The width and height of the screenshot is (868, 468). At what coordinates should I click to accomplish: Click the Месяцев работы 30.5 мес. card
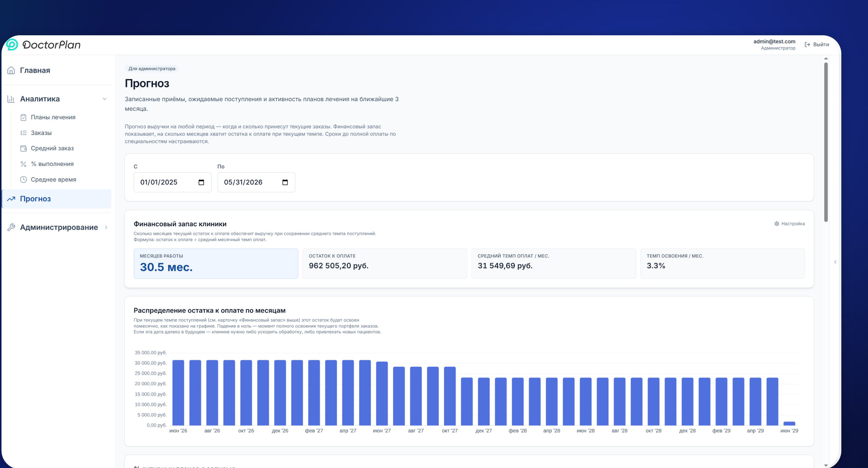pos(216,264)
